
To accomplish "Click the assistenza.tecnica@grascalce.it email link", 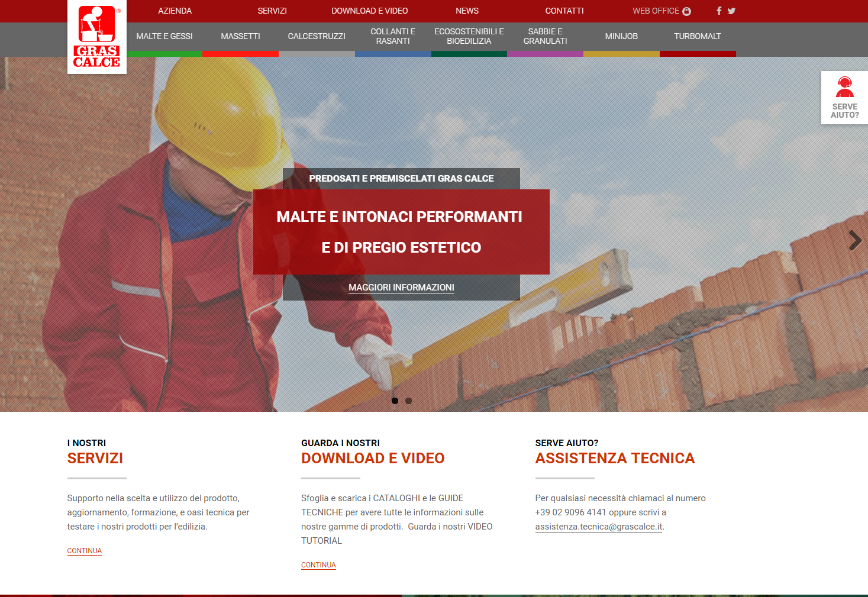I will [599, 527].
